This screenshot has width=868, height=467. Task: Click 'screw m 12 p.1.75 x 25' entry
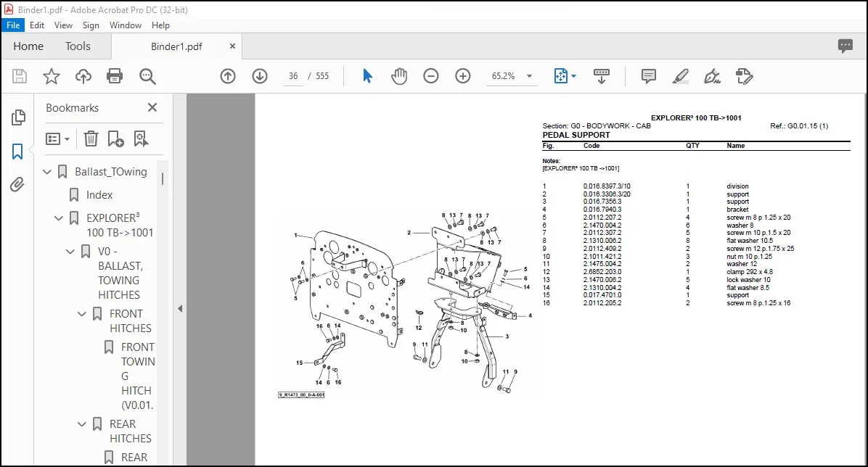760,249
